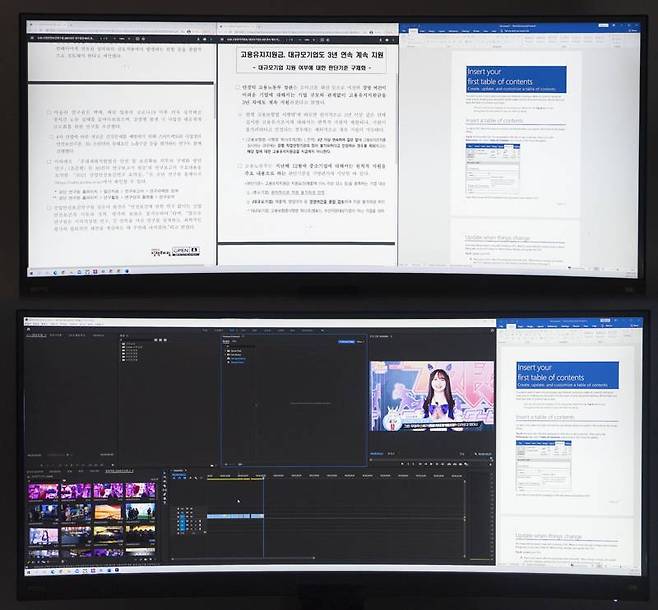Viewport: 658px width, 610px height.
Task: Start playback in Premiere Program monitor
Action: pos(431,464)
